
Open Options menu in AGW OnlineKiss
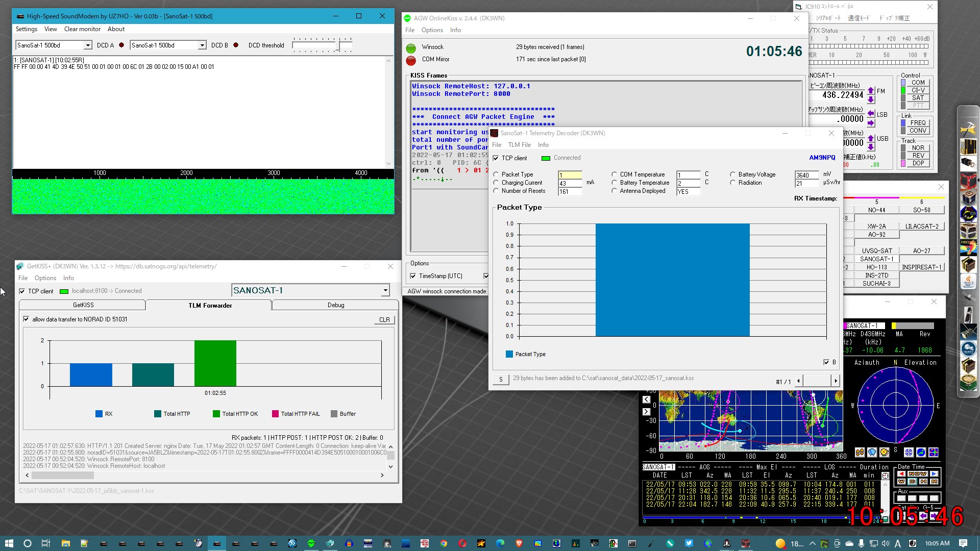coord(432,30)
